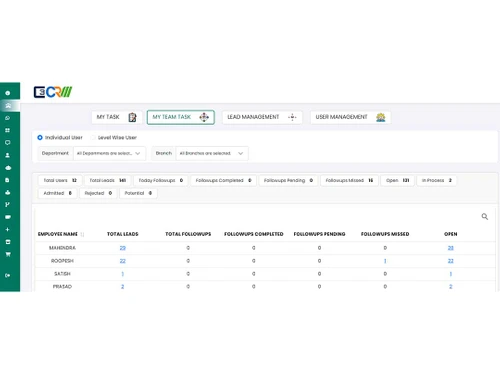This screenshot has height=375, width=500.
Task: Open Roopesh's total leads link 22
Action: pos(123,261)
